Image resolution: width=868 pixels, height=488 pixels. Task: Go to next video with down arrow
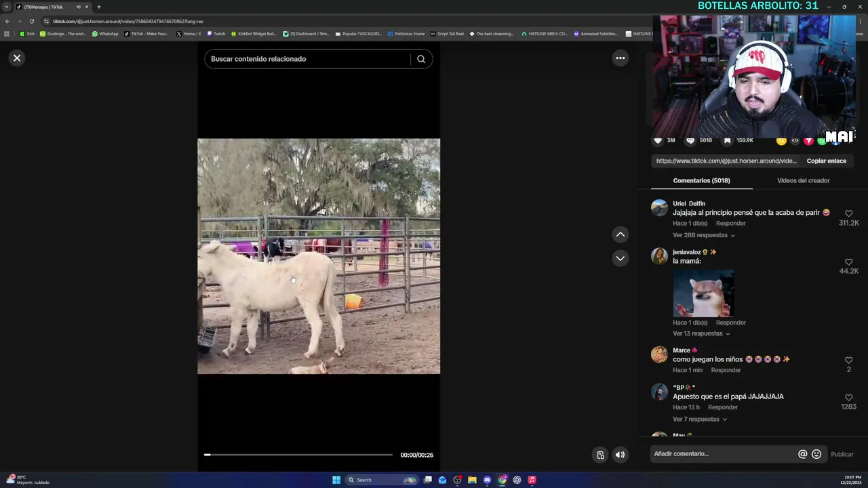click(x=620, y=258)
